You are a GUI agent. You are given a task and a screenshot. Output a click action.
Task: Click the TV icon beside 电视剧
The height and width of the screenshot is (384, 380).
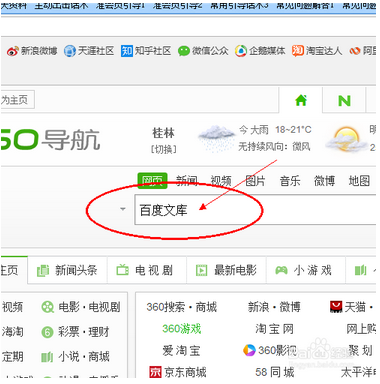122,270
